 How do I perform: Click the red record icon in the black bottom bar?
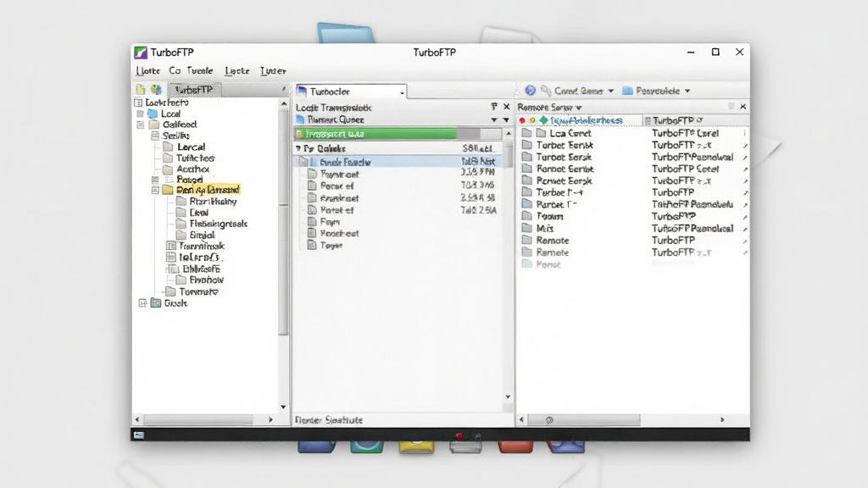point(459,437)
